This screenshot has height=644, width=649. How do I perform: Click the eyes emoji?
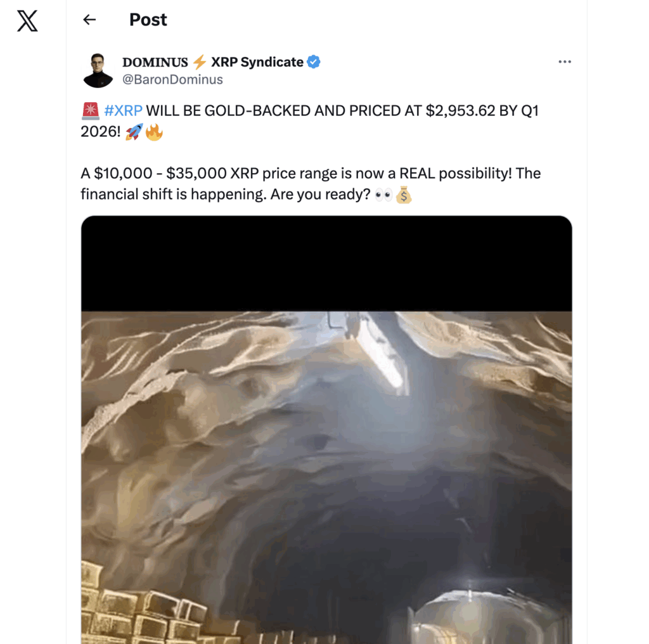pyautogui.click(x=383, y=195)
